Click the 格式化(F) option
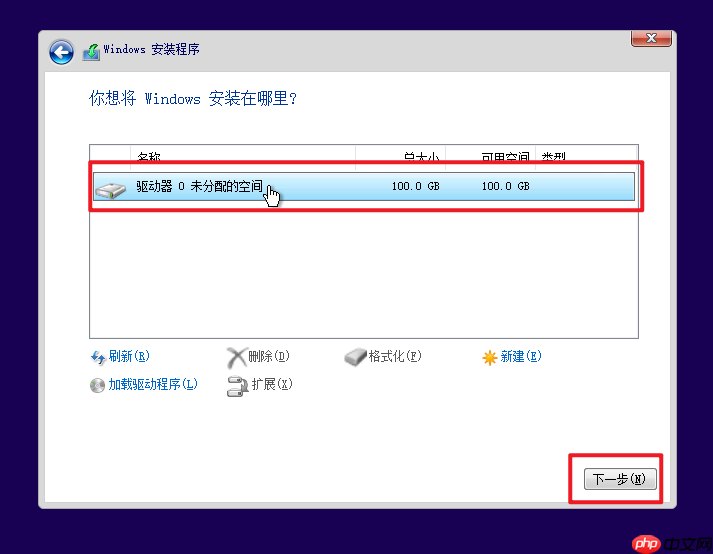The height and width of the screenshot is (554, 713). [395, 356]
